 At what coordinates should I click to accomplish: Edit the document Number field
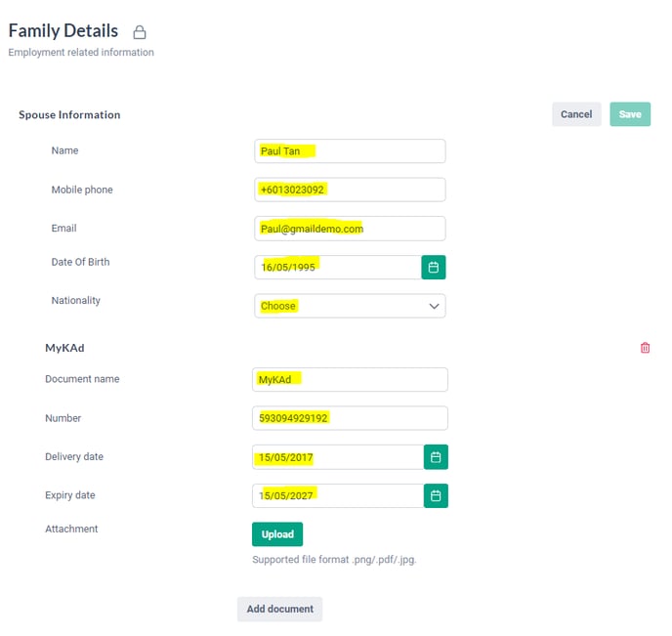(x=350, y=418)
